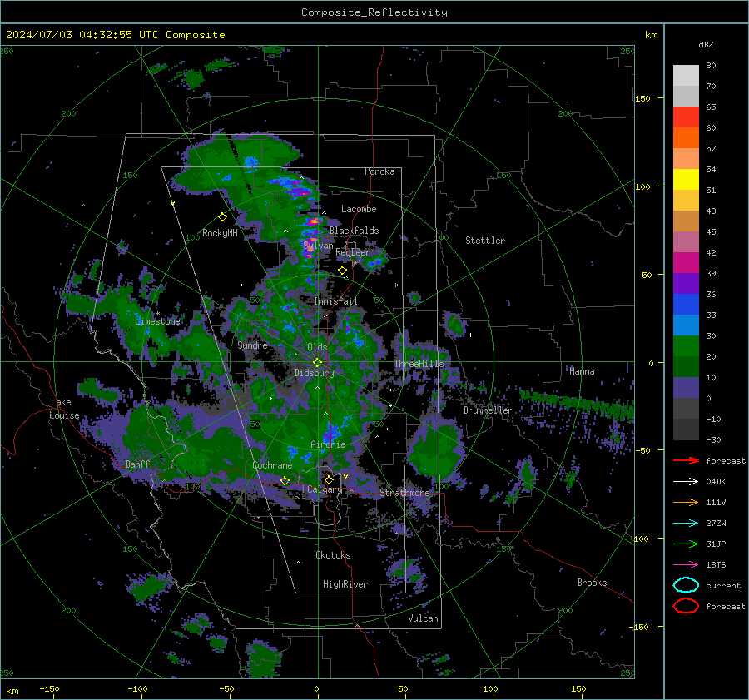Screen dimensions: 749x700
Task: Select the bright yellow 54 dBZ swatch
Action: pos(686,180)
